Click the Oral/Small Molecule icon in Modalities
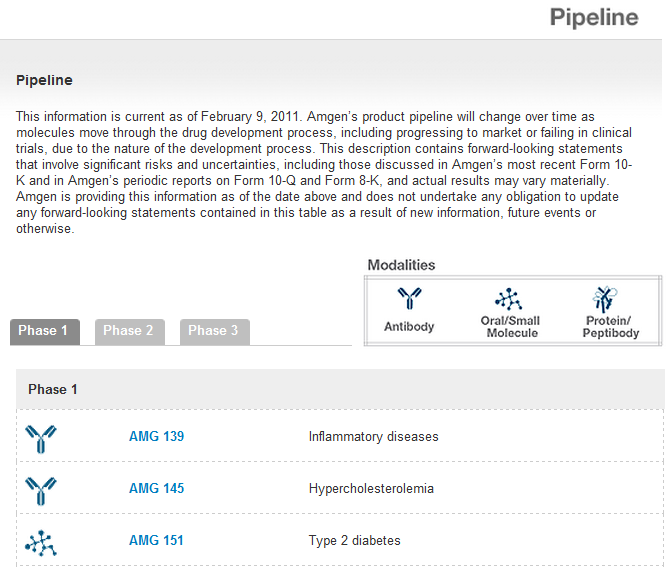 509,299
